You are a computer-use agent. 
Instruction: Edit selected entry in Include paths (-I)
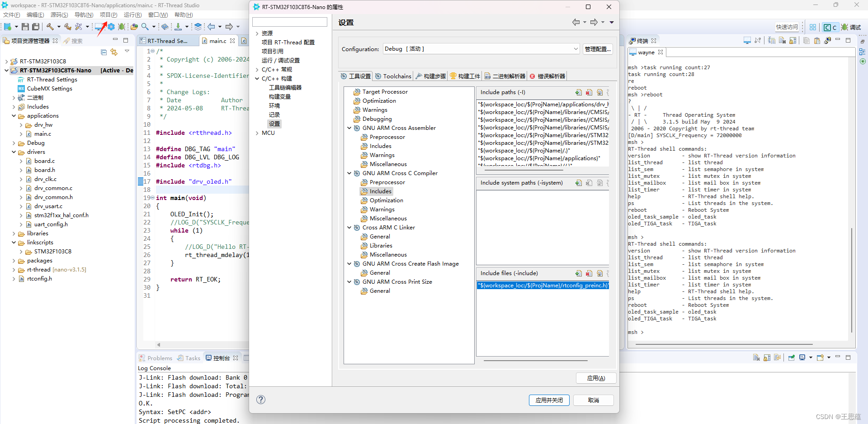click(x=600, y=92)
